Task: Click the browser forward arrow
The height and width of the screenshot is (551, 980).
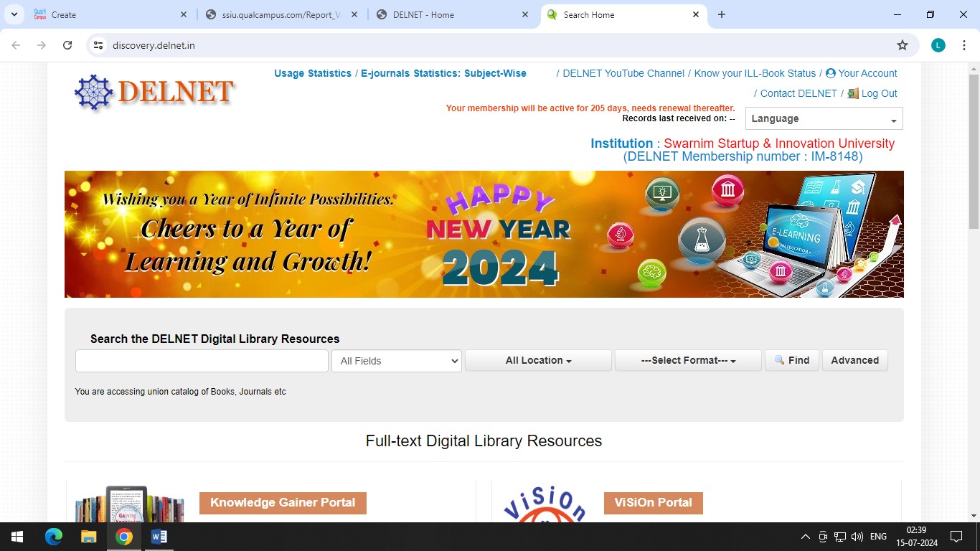Action: 42,45
